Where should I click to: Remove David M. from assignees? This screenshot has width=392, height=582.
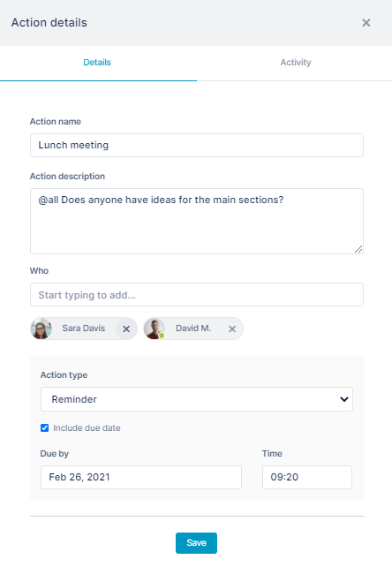pyautogui.click(x=232, y=329)
